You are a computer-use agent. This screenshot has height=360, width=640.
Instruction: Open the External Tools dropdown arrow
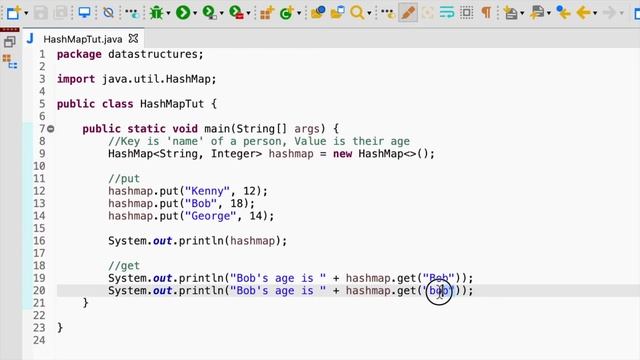point(248,13)
